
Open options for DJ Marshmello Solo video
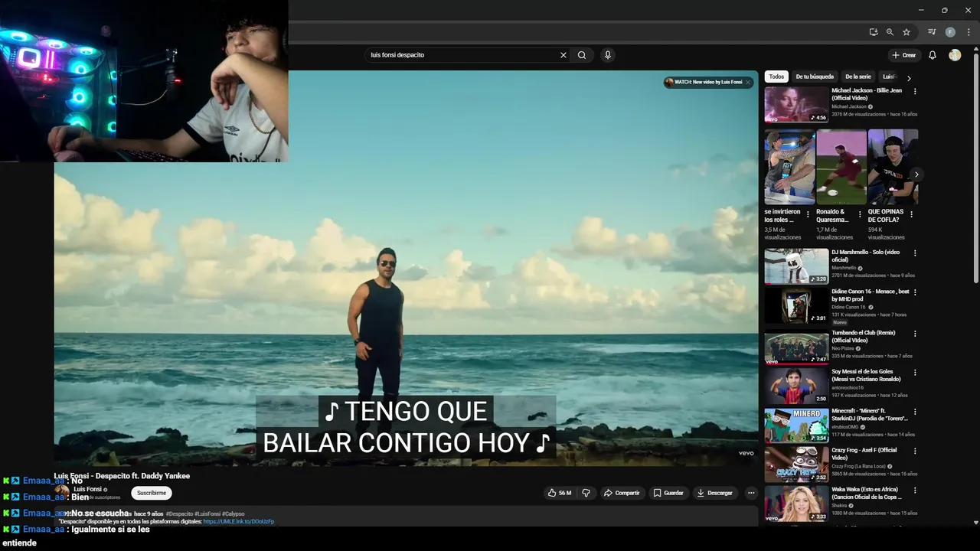(x=915, y=253)
